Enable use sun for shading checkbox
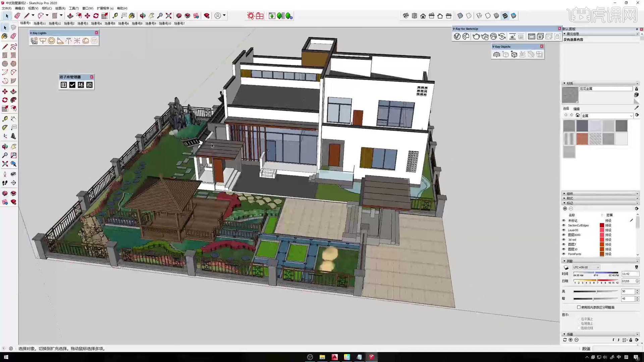This screenshot has width=644, height=362. [x=579, y=307]
